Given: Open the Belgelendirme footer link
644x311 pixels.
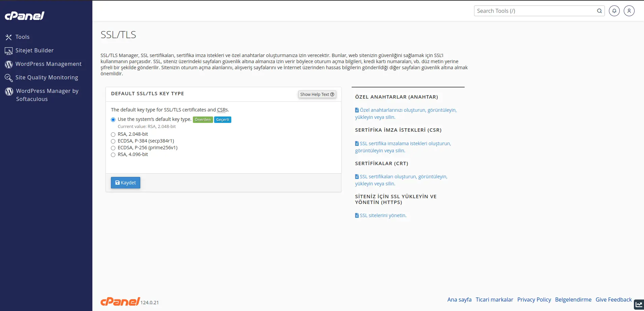Looking at the screenshot, I should [573, 300].
